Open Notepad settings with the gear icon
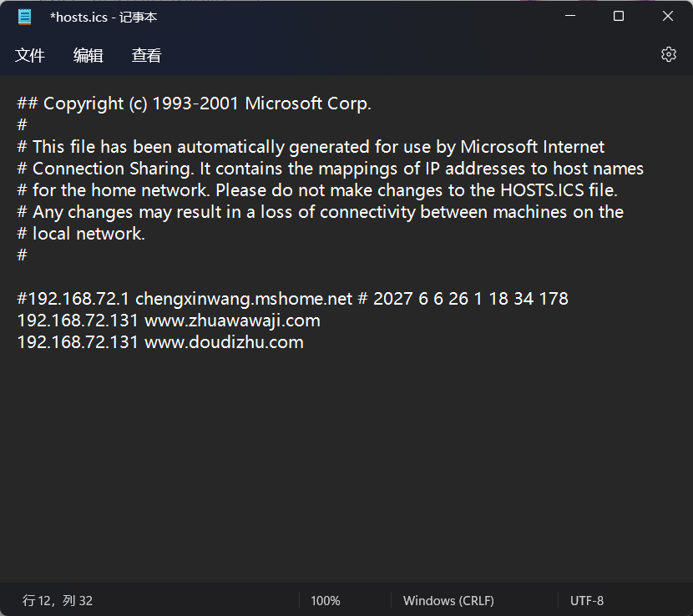693x616 pixels. pyautogui.click(x=668, y=53)
